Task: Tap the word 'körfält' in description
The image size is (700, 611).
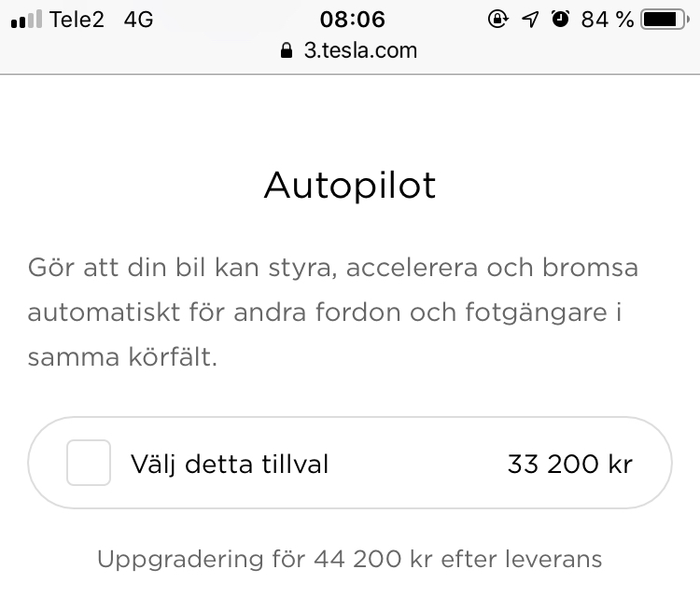Action: (x=170, y=356)
